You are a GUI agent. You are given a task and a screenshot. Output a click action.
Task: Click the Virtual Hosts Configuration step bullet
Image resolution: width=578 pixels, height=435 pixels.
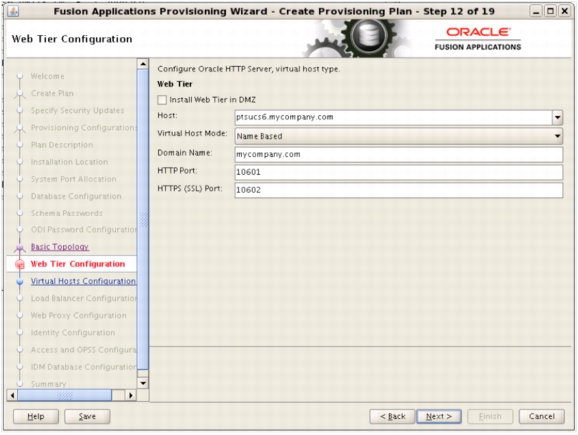click(20, 282)
